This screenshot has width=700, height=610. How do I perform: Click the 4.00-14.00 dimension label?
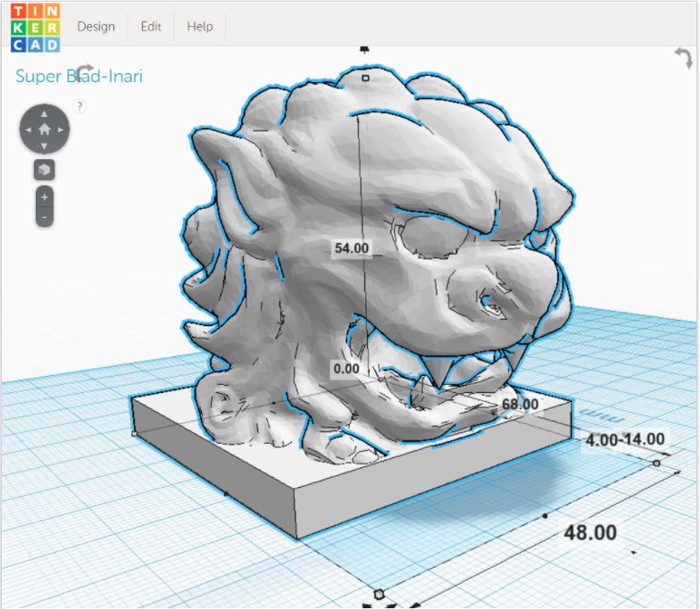tap(625, 439)
